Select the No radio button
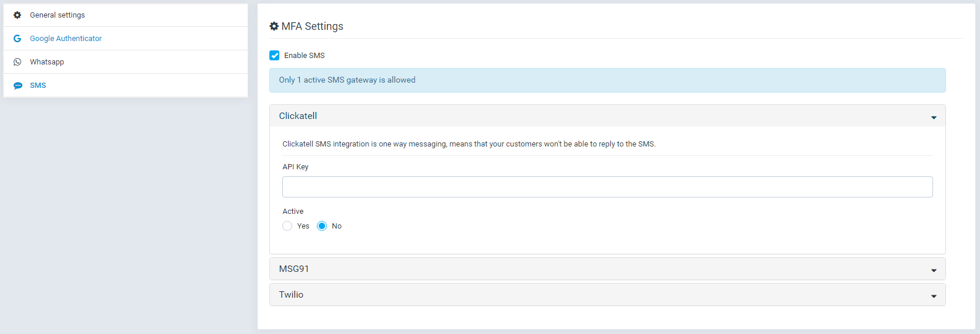The height and width of the screenshot is (334, 980). point(322,226)
